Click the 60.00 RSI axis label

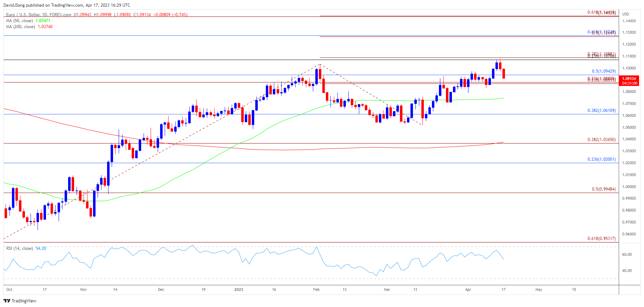click(627, 254)
